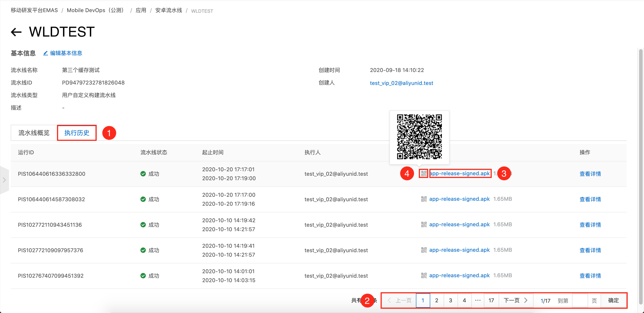The image size is (644, 313).
Task: Click run ID PIS102772110943451136
Action: (50, 225)
